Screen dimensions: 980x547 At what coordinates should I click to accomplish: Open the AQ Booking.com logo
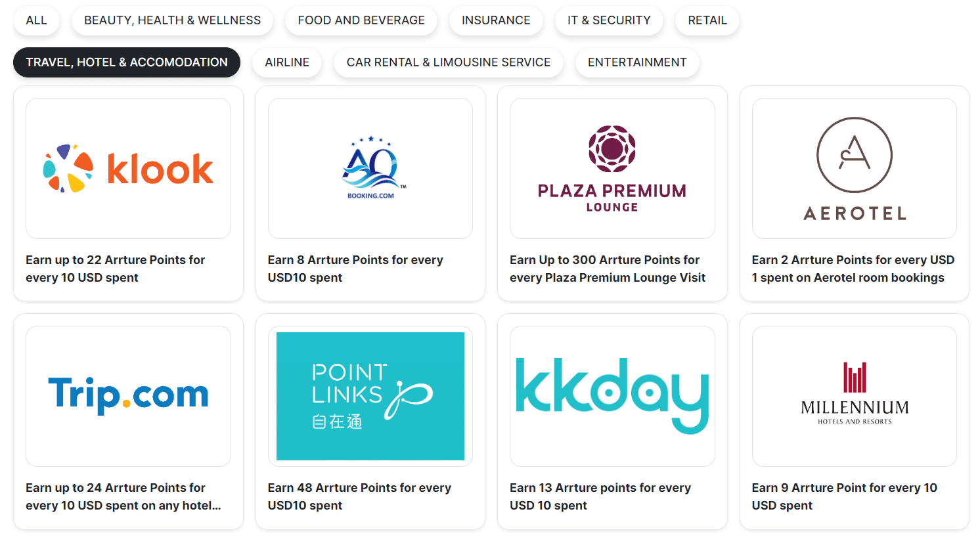coord(370,169)
